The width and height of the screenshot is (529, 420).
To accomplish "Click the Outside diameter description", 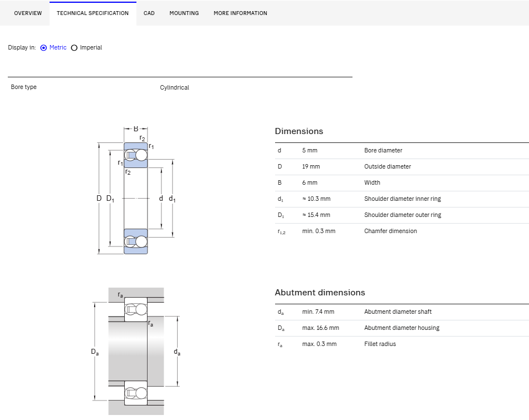I will 388,166.
